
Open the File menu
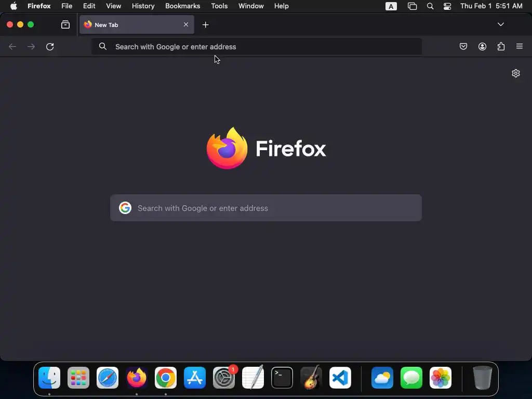[67, 6]
